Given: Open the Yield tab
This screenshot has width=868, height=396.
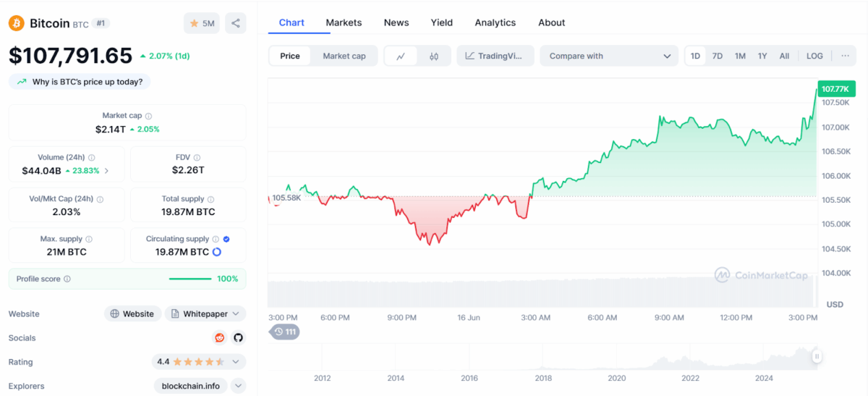Looking at the screenshot, I should [x=442, y=22].
